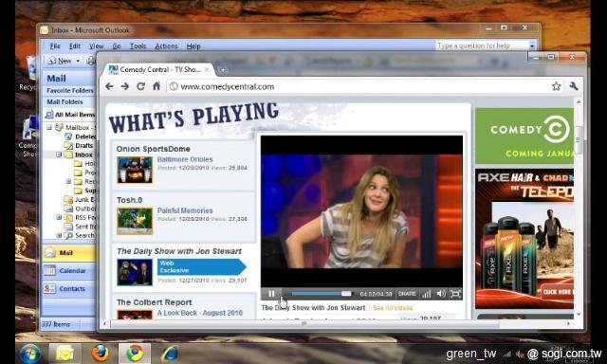Open the Drafts folder in Outlook

(x=80, y=145)
